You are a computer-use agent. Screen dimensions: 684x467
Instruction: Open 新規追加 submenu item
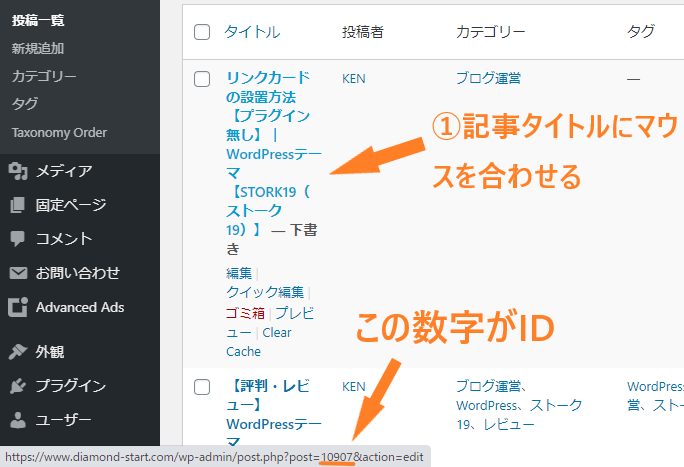[x=38, y=48]
